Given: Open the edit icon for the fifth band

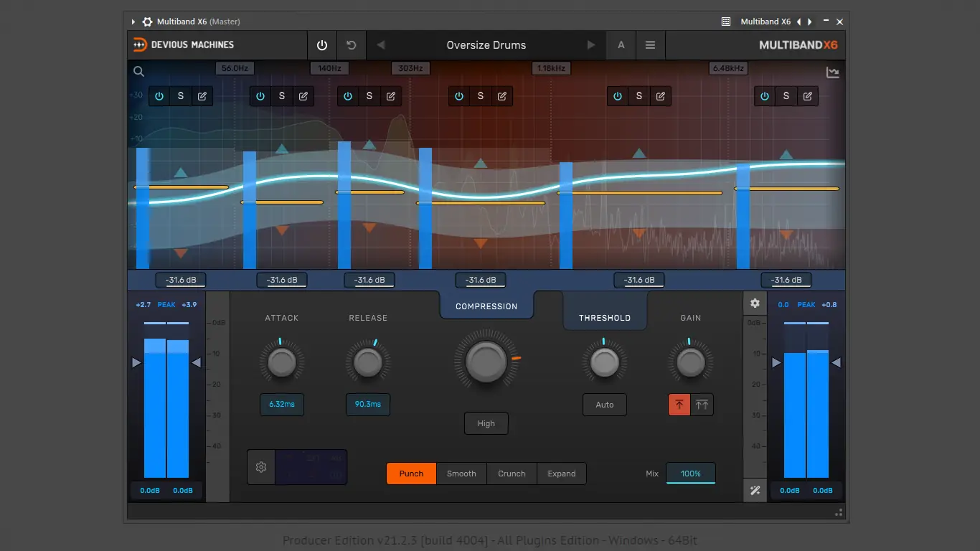Looking at the screenshot, I should tap(661, 96).
